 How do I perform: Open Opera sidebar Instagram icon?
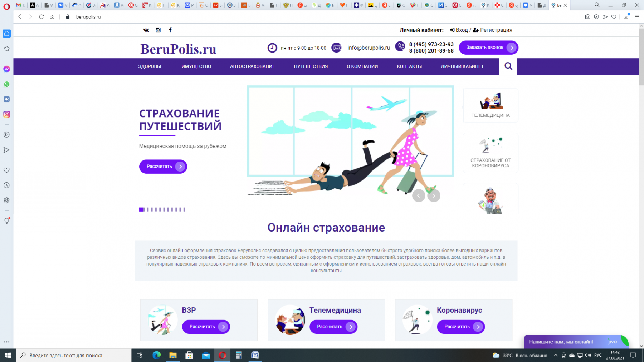(x=6, y=114)
